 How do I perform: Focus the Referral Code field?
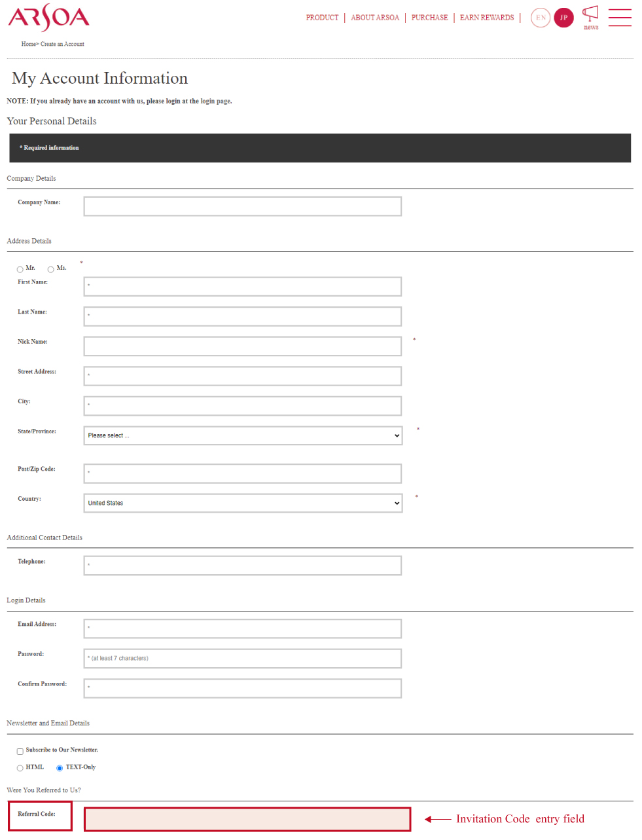(247, 820)
